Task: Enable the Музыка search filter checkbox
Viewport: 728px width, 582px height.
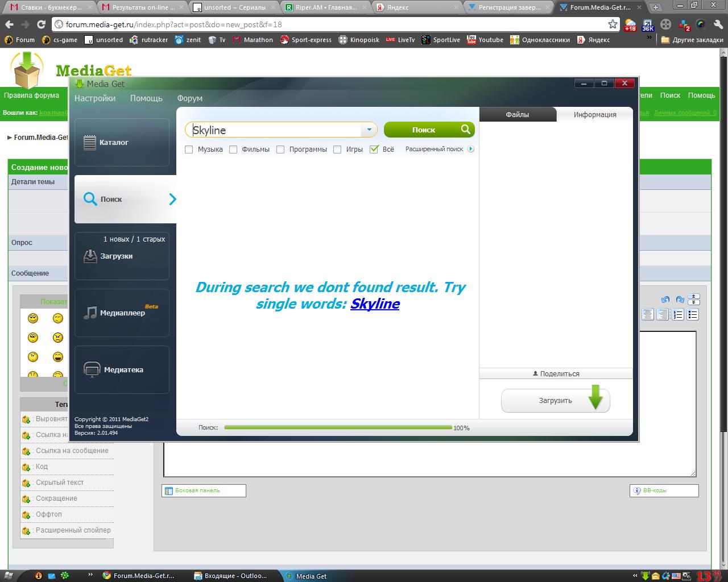Action: pyautogui.click(x=189, y=149)
